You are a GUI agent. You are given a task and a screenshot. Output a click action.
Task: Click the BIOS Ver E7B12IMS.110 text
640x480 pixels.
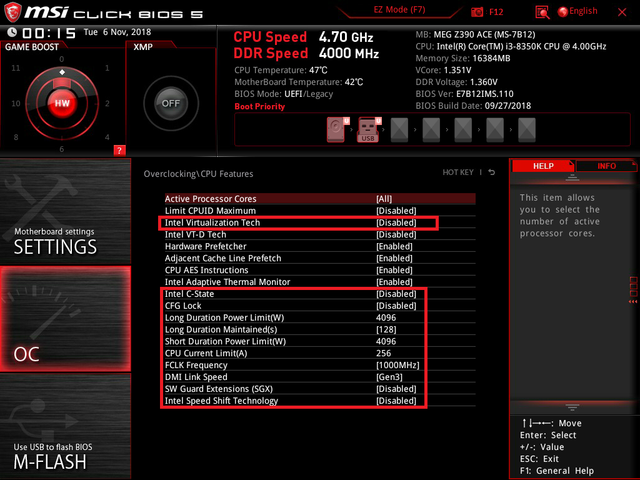tap(464, 94)
